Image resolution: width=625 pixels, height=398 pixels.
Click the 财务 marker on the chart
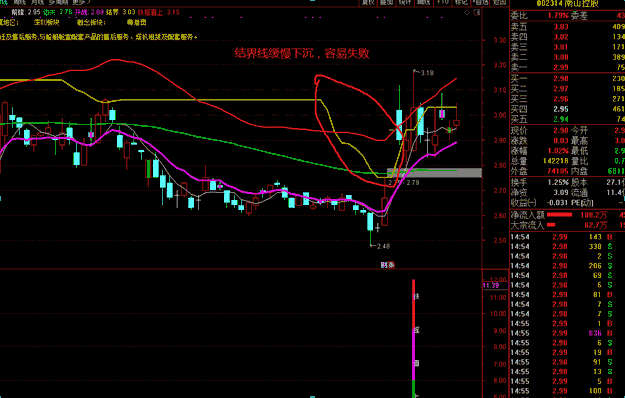(388, 265)
